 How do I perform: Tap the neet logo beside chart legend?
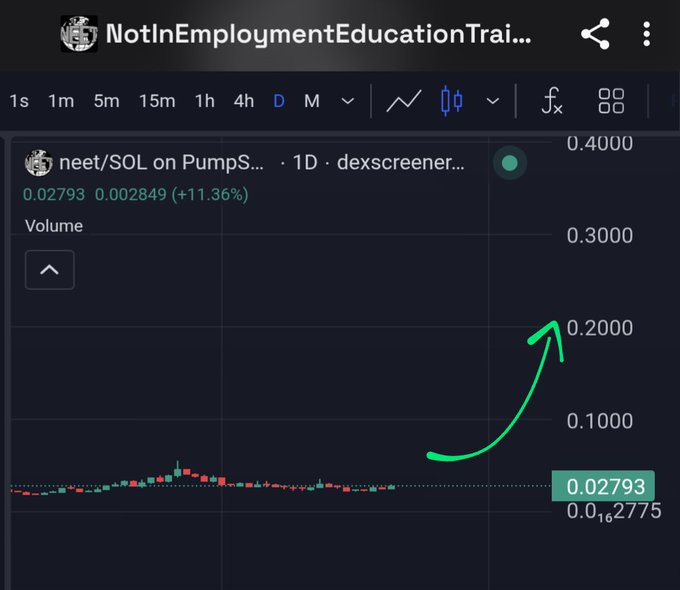tap(39, 163)
